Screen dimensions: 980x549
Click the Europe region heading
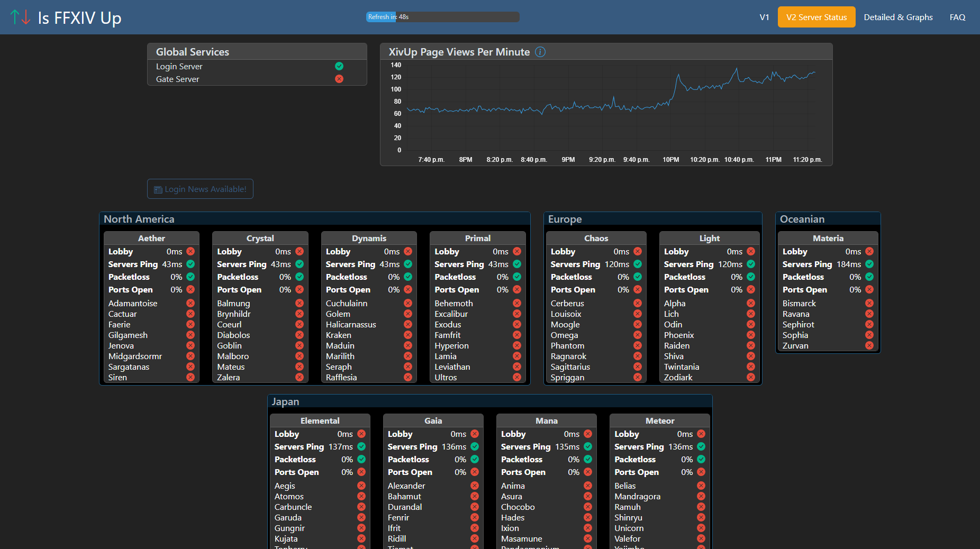(x=565, y=219)
